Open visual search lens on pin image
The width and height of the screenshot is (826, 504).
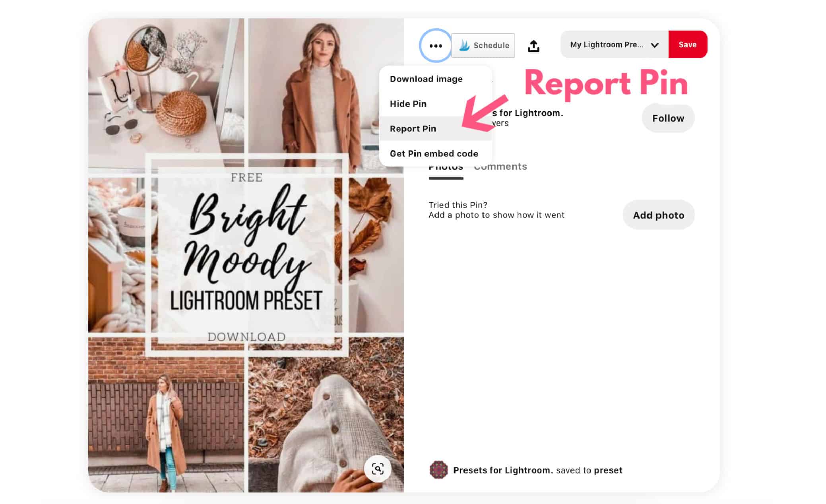(x=378, y=469)
